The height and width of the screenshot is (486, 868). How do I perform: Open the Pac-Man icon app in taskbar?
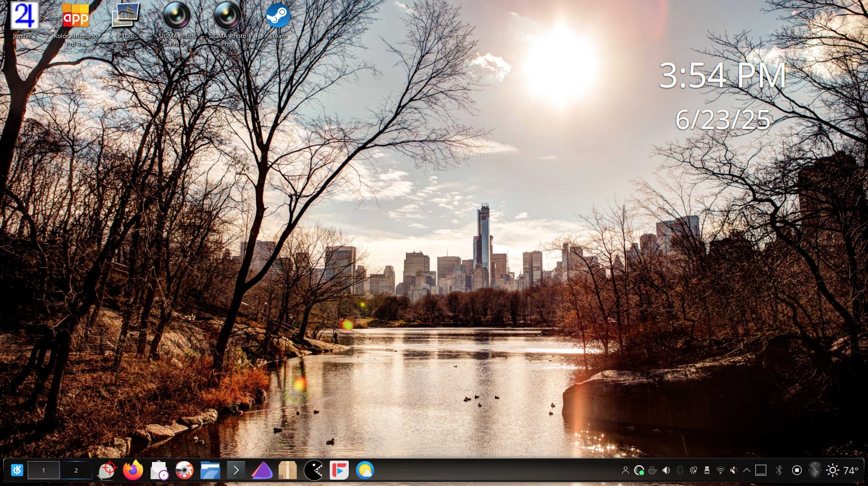tap(313, 470)
